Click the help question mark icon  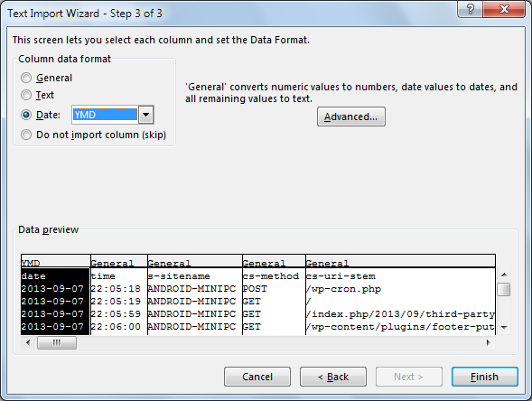[x=471, y=9]
